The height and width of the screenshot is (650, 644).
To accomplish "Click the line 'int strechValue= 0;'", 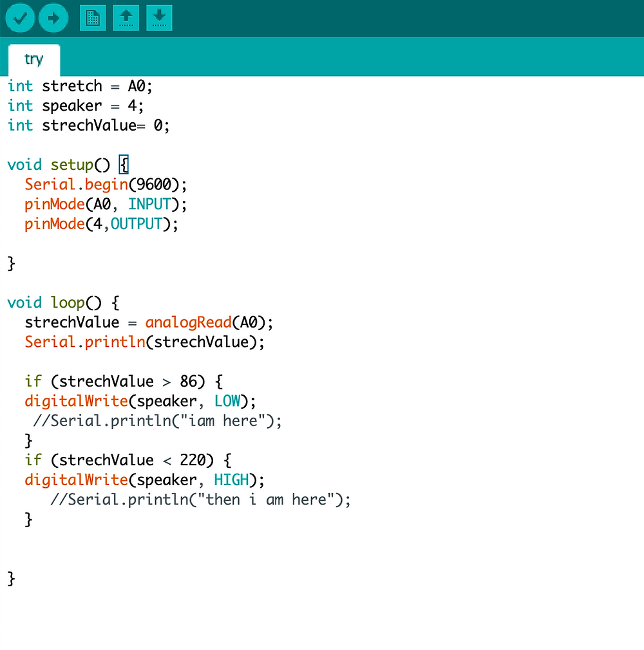I will (x=89, y=125).
